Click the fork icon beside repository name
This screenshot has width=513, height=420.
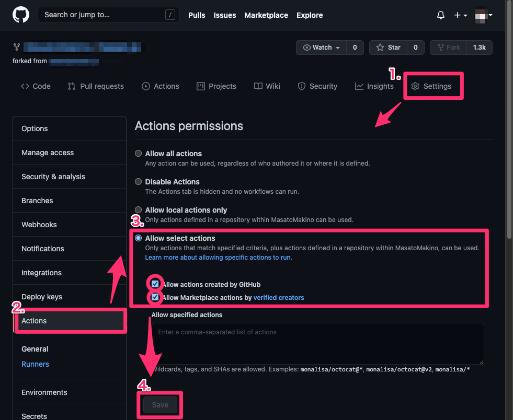pos(16,47)
